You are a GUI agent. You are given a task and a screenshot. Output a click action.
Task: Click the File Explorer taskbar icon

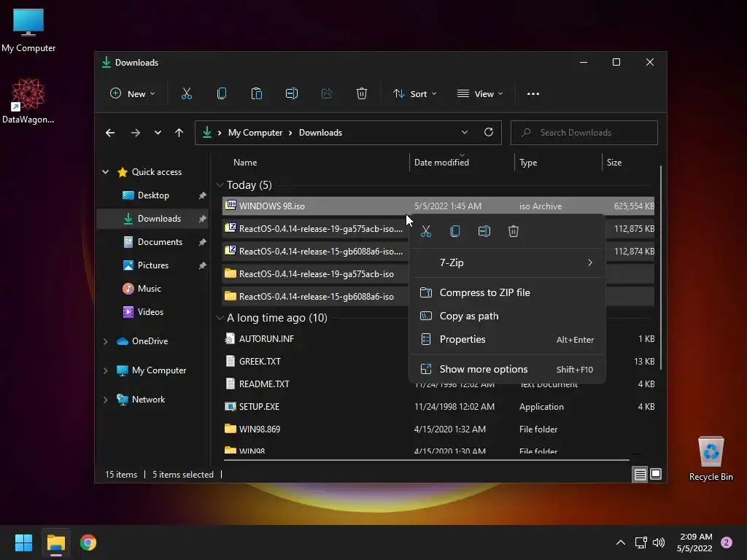click(x=56, y=542)
